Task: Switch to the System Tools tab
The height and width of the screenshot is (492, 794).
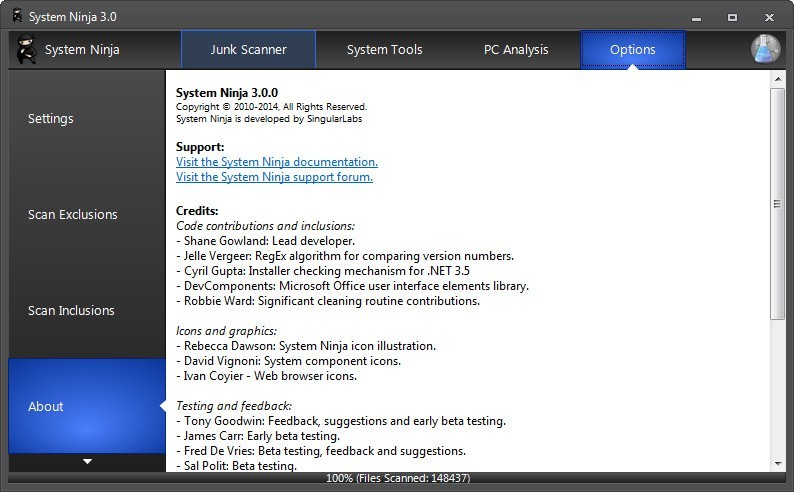Action: pos(384,50)
